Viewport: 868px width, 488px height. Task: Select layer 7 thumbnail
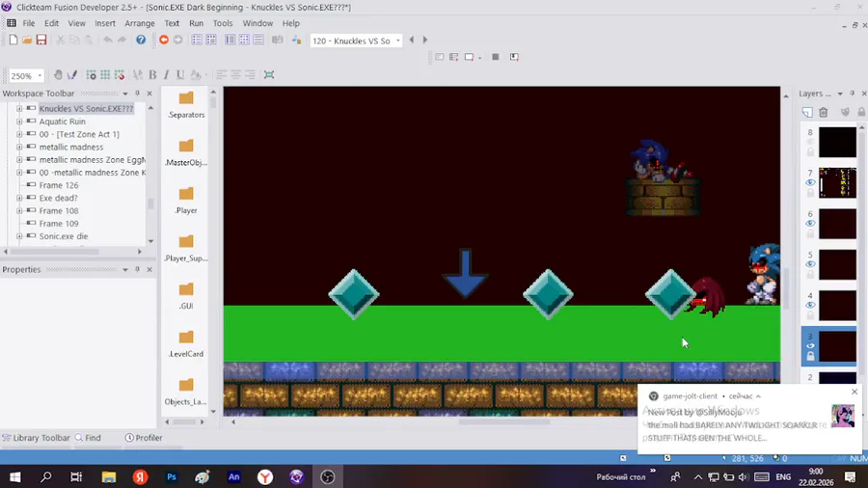coord(837,183)
